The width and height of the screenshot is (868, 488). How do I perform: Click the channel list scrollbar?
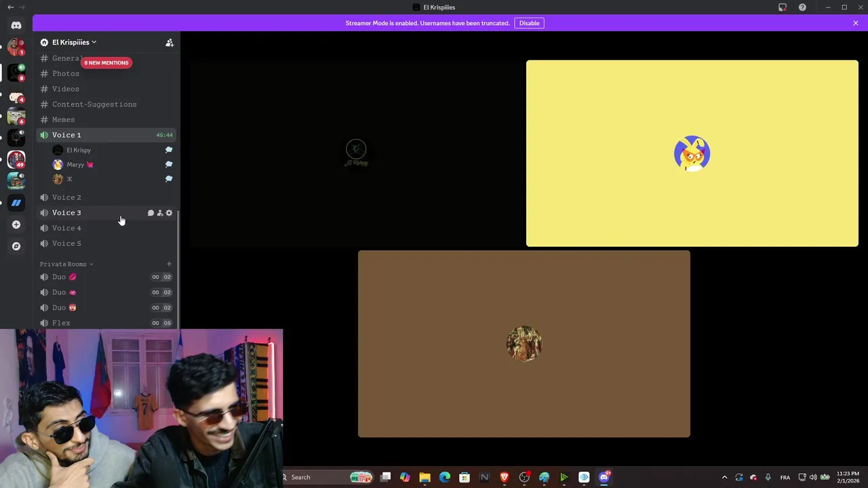pos(178,270)
